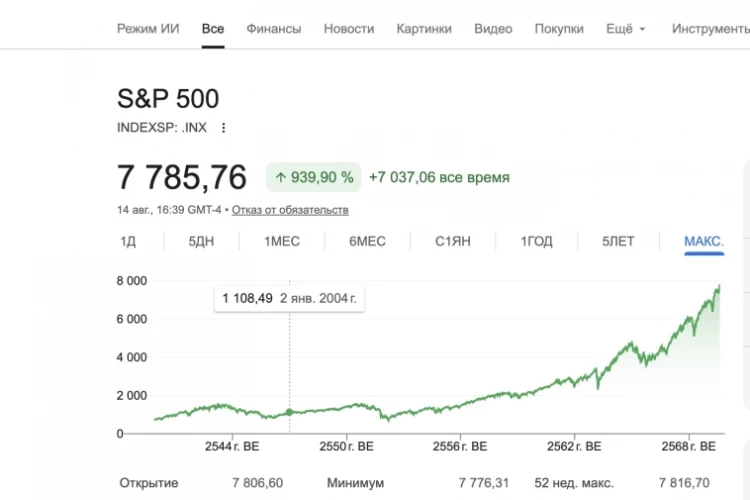This screenshot has height=500, width=750.
Task: Select the 6МЕС chart period
Action: click(x=367, y=241)
